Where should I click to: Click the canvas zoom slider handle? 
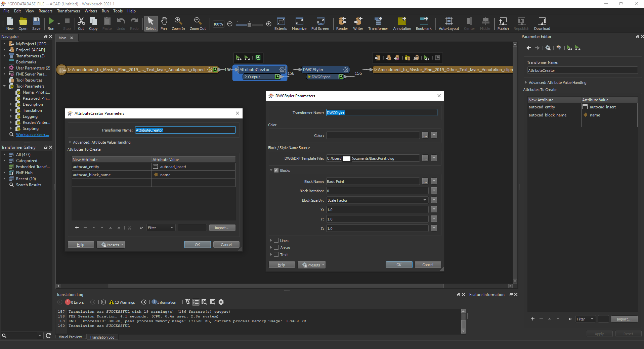(x=249, y=24)
